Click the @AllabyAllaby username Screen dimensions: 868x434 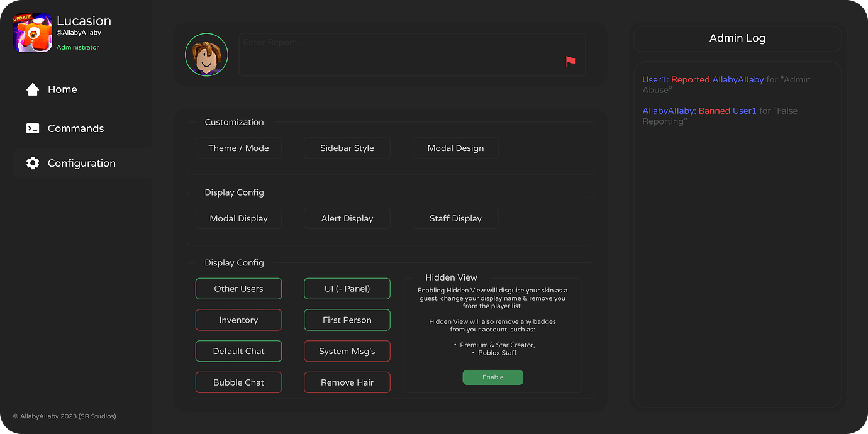[79, 33]
